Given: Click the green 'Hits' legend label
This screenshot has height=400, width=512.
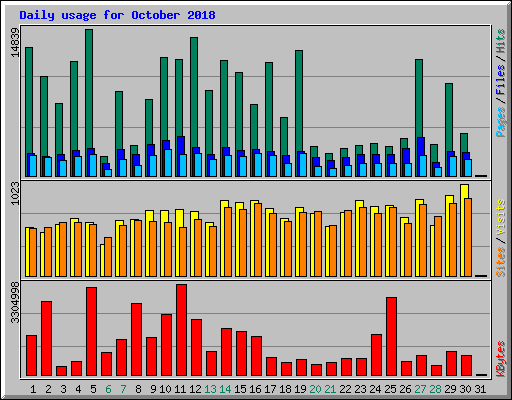Looking at the screenshot, I should pos(501,41).
